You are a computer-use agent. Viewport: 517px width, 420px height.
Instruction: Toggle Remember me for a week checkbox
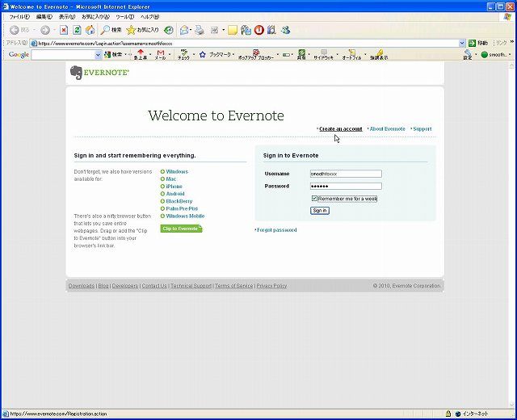(x=314, y=199)
